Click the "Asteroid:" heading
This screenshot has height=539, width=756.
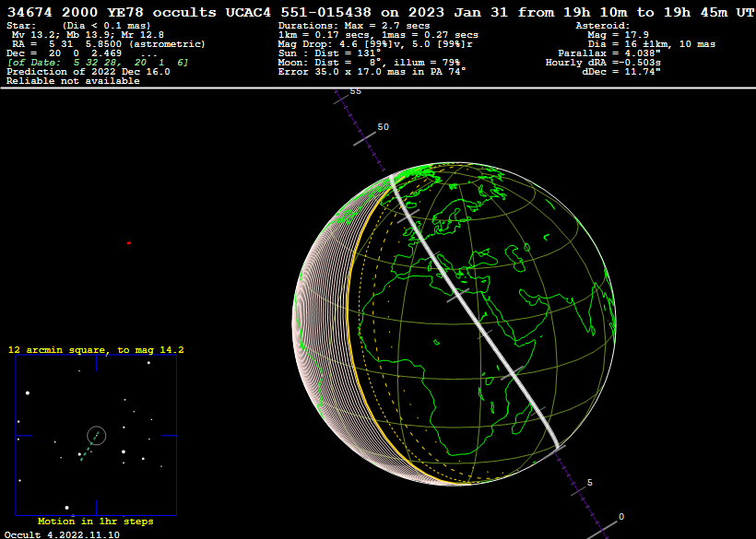603,26
